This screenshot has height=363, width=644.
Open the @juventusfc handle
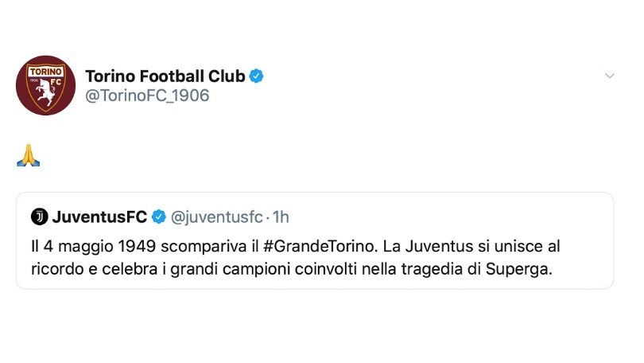coord(216,217)
